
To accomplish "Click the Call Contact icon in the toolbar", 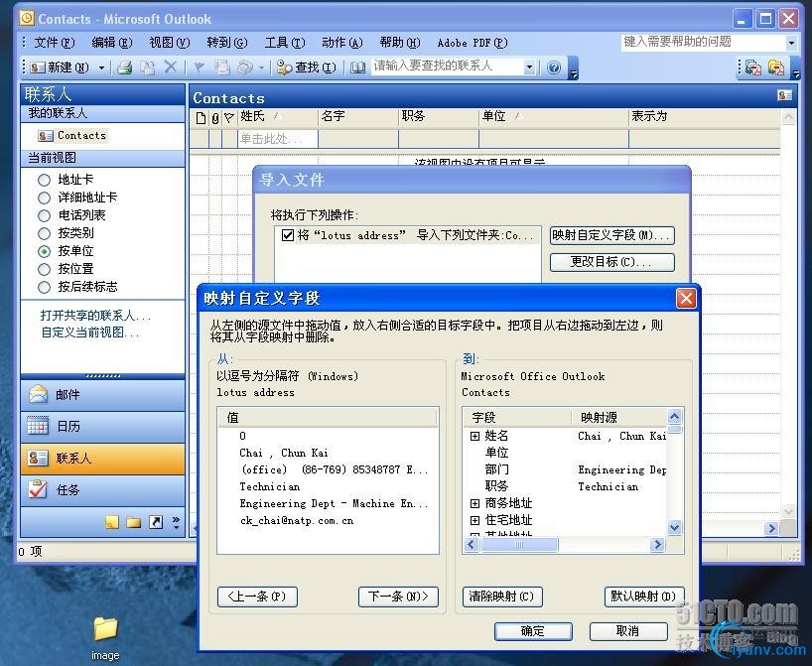I will click(x=245, y=67).
